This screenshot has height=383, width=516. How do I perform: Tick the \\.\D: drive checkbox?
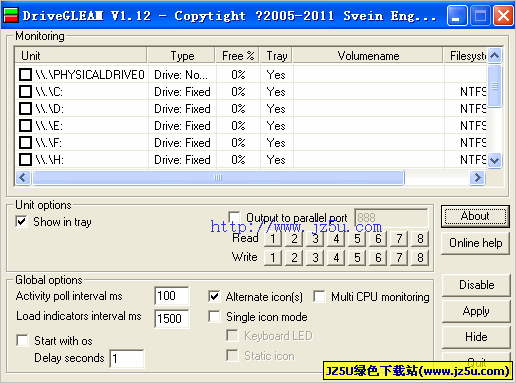[x=25, y=108]
